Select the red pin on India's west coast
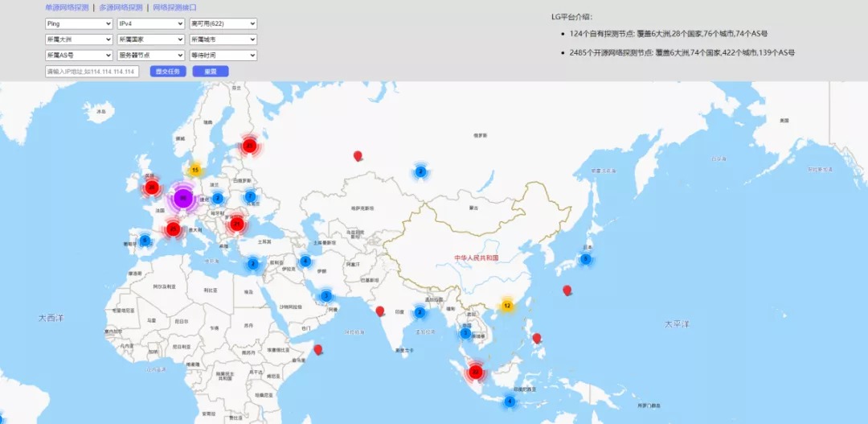Viewport: 868px width, 424px height. pyautogui.click(x=379, y=311)
